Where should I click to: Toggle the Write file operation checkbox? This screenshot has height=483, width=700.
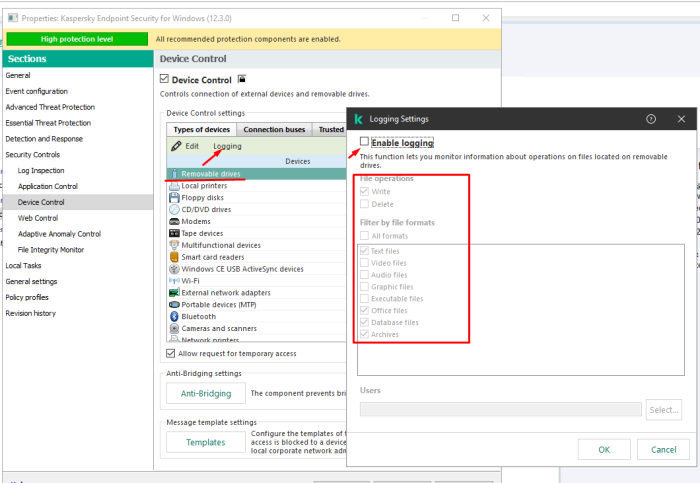pos(364,192)
